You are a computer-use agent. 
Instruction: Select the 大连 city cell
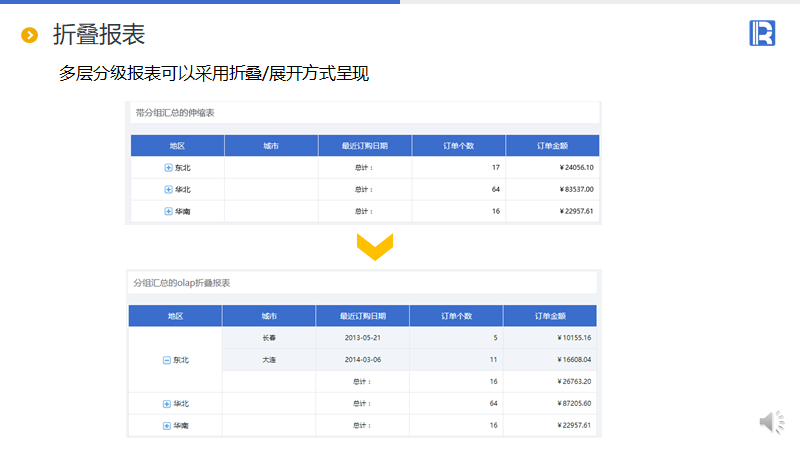point(268,360)
